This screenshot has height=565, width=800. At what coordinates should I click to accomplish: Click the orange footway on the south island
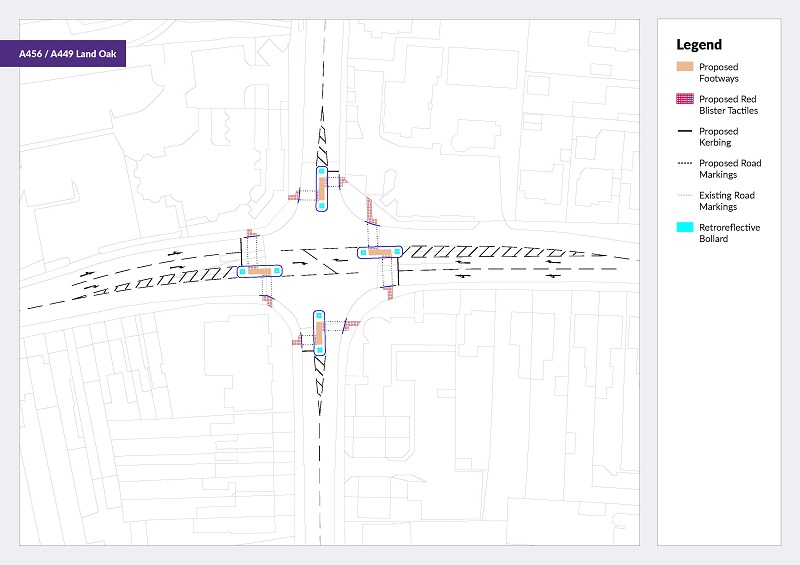point(319,331)
